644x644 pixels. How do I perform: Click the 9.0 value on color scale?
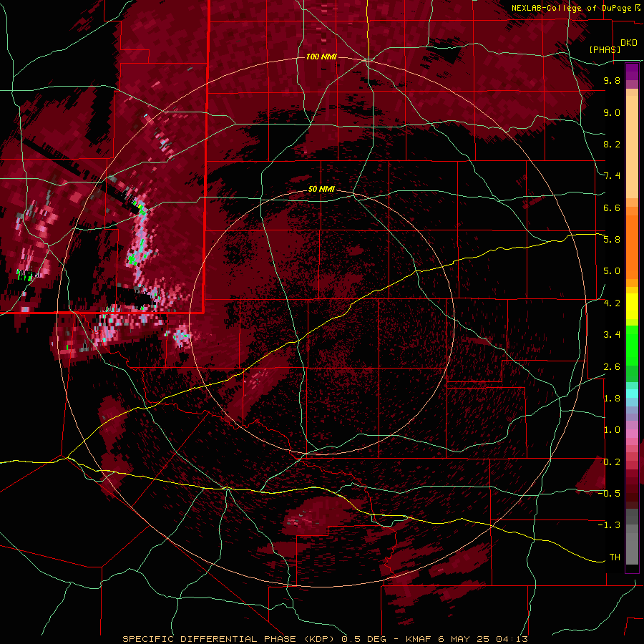(612, 112)
